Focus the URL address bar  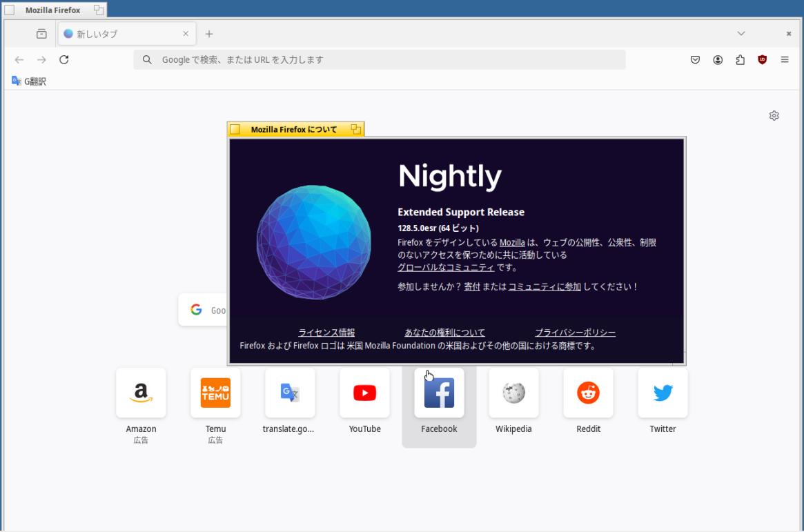[x=380, y=60]
